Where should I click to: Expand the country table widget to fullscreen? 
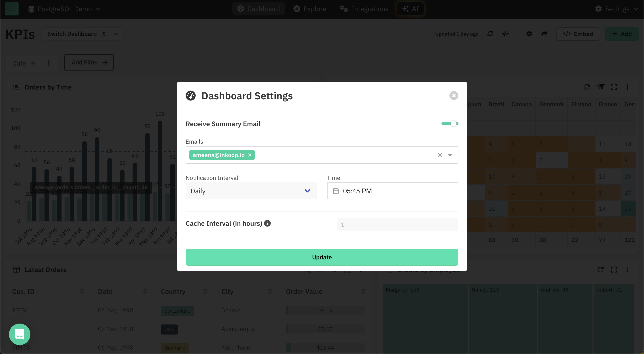click(614, 87)
